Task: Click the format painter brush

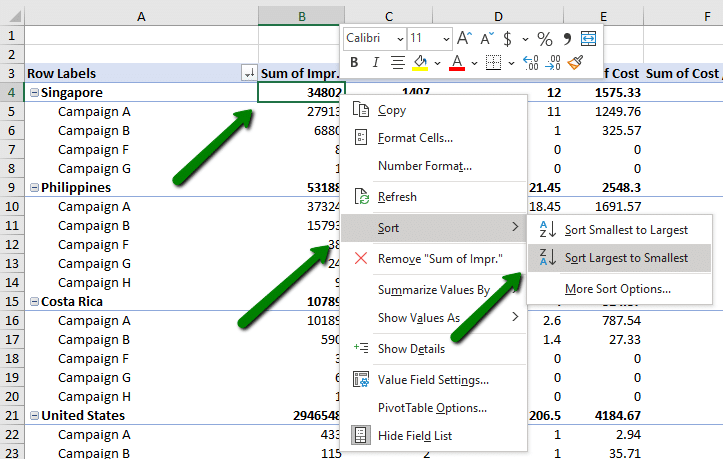Action: tap(575, 62)
